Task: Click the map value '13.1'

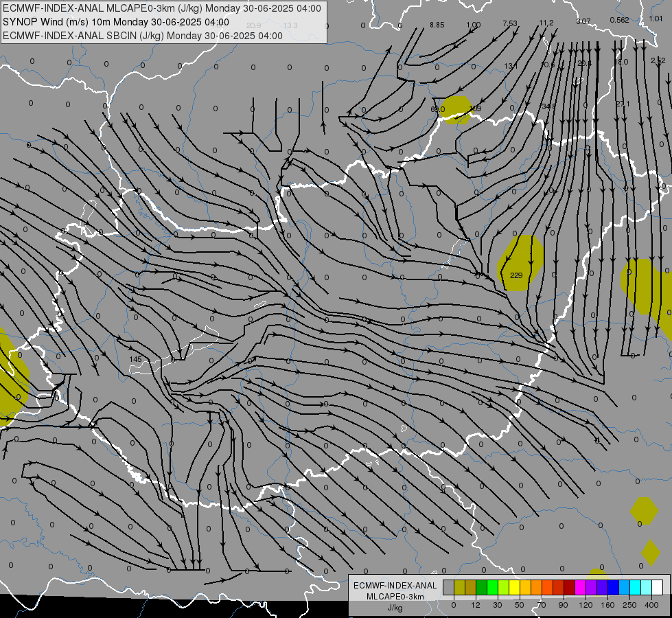Action: 511,66
